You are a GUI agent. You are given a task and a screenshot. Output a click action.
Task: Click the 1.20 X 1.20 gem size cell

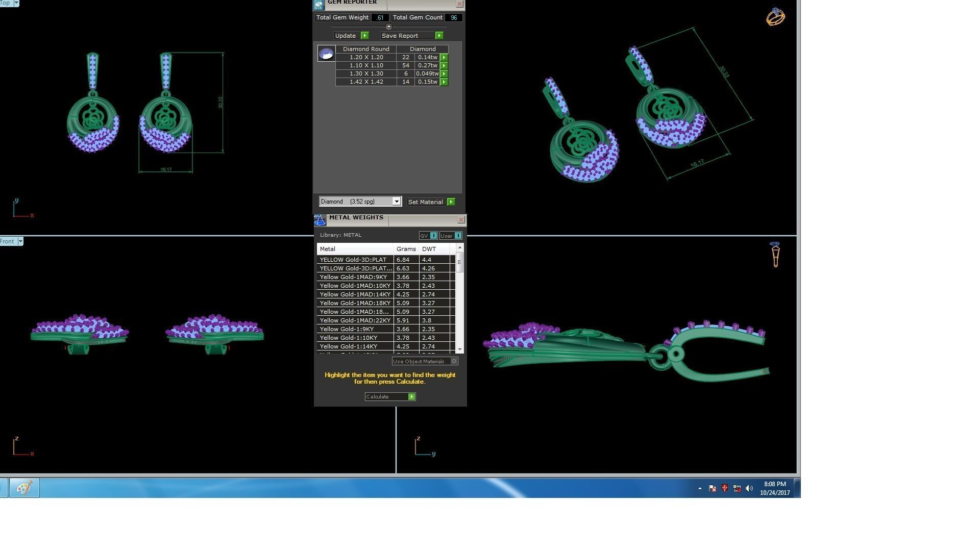coord(366,58)
